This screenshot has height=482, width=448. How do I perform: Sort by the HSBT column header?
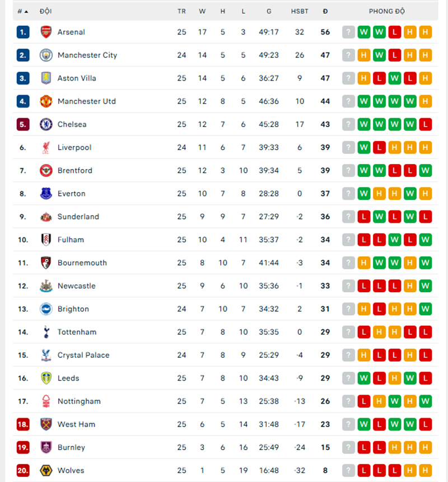pos(300,11)
